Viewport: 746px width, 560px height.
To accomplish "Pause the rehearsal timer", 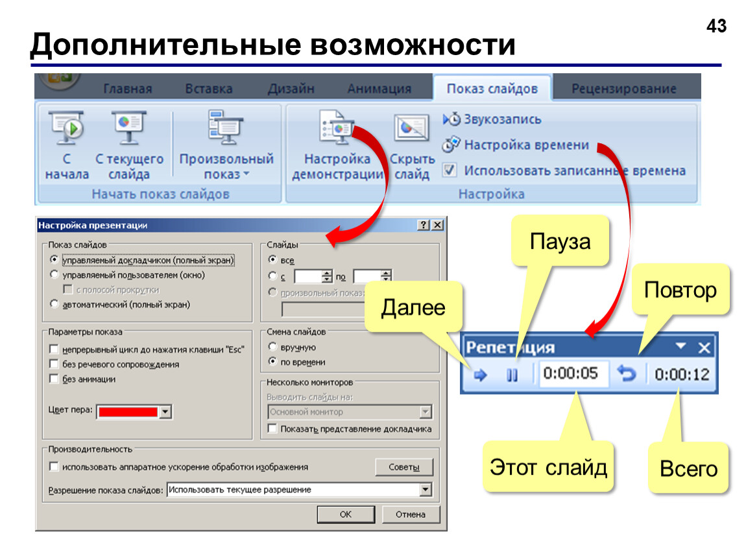I will [x=512, y=375].
